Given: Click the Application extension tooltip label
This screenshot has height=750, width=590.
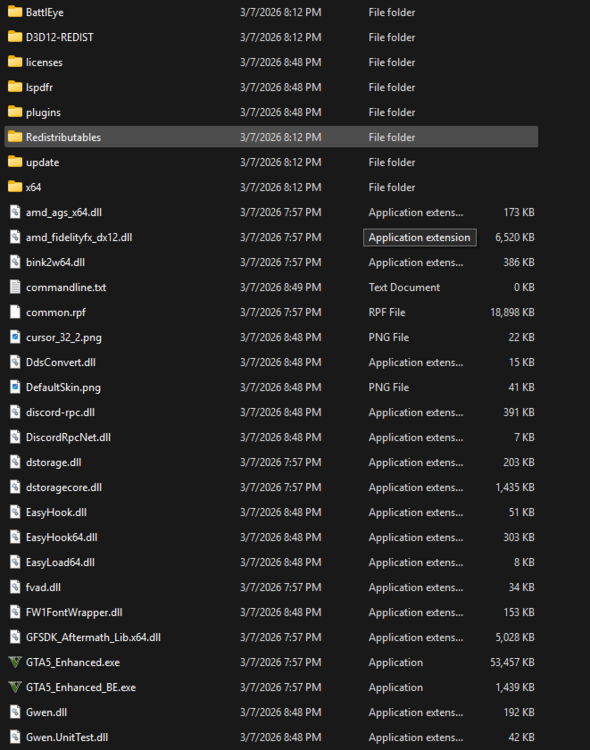Looking at the screenshot, I should [x=420, y=237].
